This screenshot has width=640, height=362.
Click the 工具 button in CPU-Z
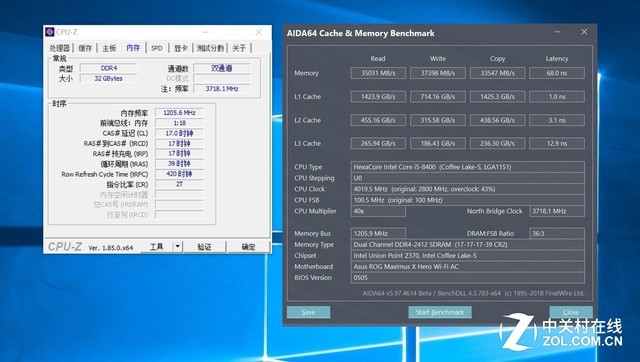coord(157,247)
